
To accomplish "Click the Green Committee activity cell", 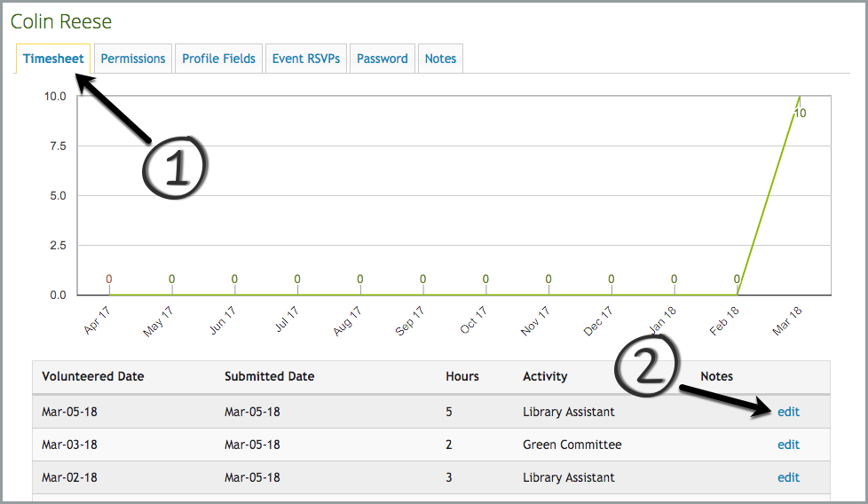I will [x=572, y=445].
